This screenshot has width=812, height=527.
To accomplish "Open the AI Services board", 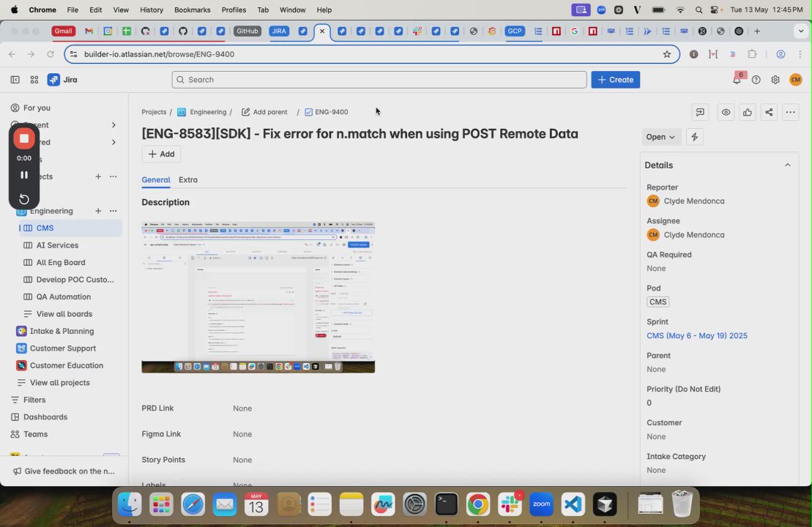I will (57, 245).
